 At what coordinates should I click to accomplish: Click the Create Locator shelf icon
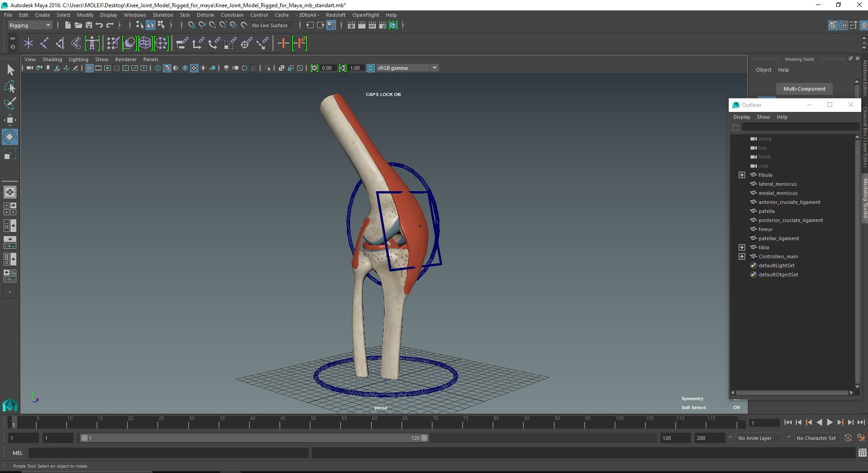[x=29, y=43]
